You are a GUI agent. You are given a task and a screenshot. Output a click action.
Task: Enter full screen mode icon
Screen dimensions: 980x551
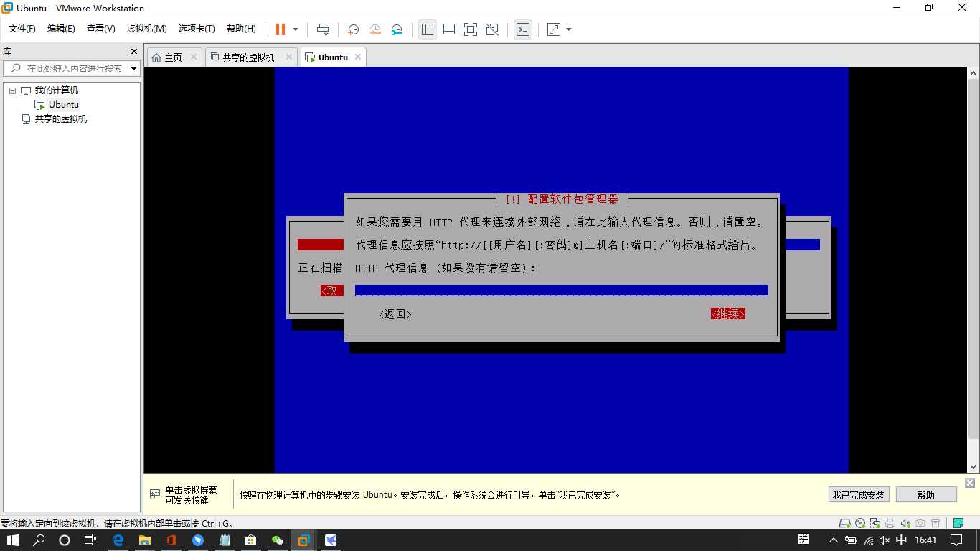tap(471, 29)
